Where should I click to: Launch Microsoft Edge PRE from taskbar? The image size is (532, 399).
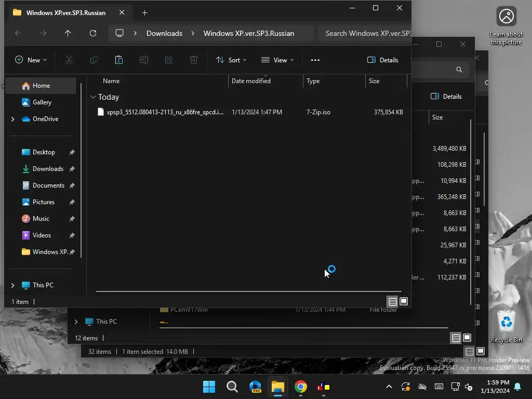255,387
